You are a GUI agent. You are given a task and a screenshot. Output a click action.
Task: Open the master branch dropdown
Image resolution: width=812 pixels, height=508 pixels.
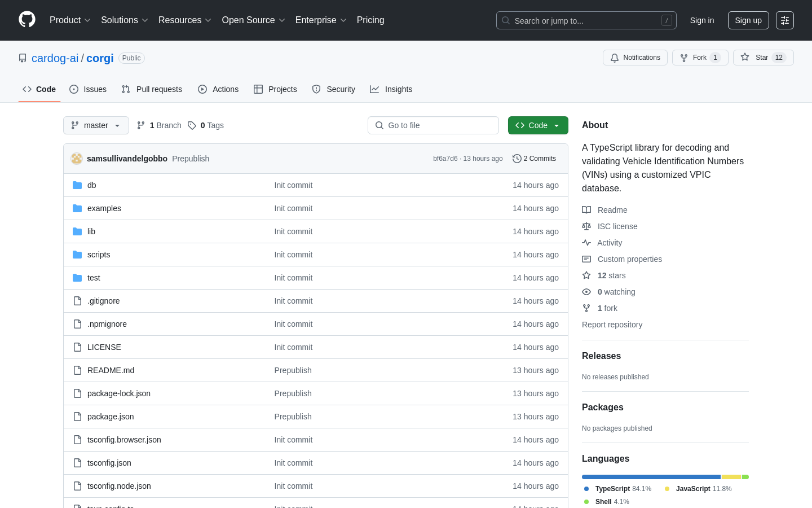tap(96, 125)
